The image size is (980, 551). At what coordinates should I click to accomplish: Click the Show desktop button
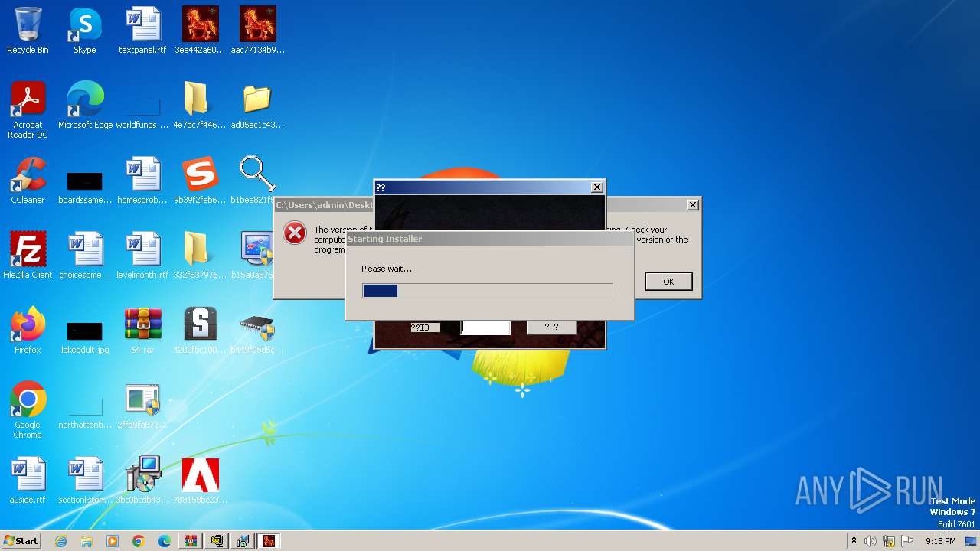972,541
